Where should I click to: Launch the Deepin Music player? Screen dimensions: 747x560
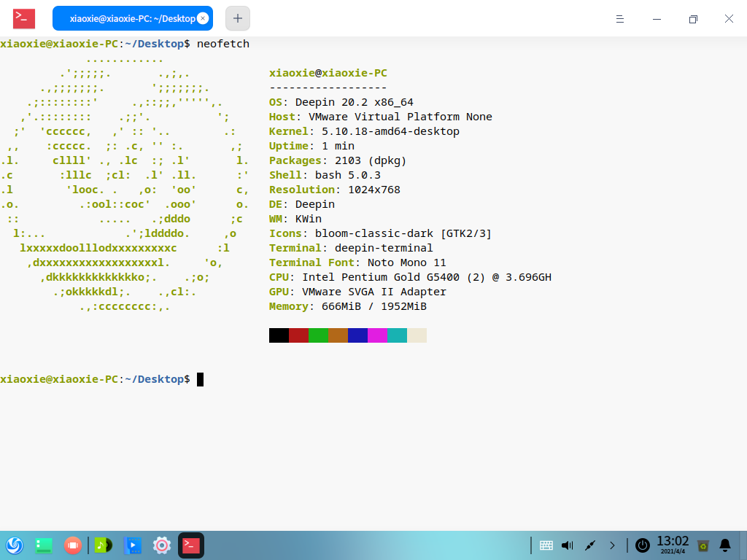104,545
